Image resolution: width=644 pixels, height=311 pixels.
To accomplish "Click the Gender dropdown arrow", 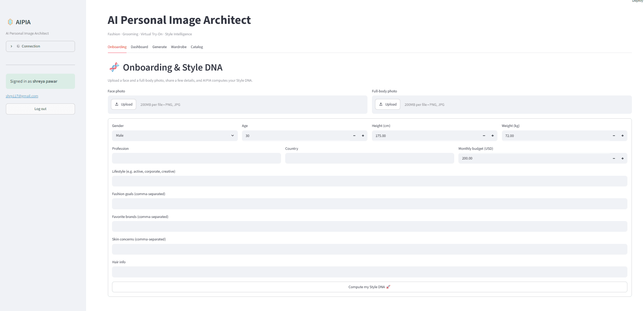I will coord(232,136).
